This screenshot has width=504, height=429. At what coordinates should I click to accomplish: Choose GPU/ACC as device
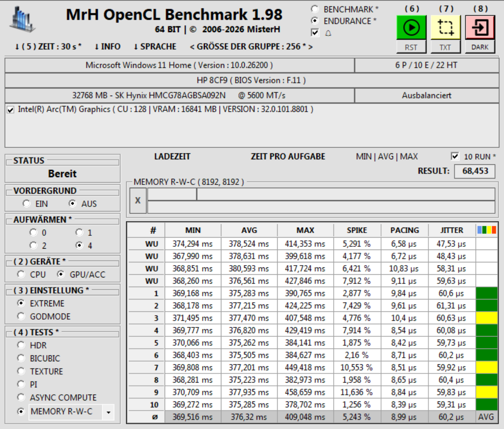(60, 275)
